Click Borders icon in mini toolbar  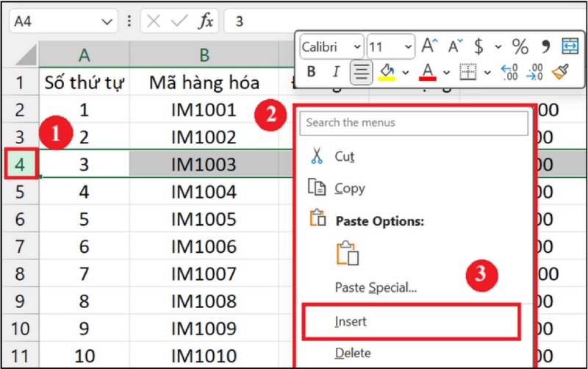468,71
